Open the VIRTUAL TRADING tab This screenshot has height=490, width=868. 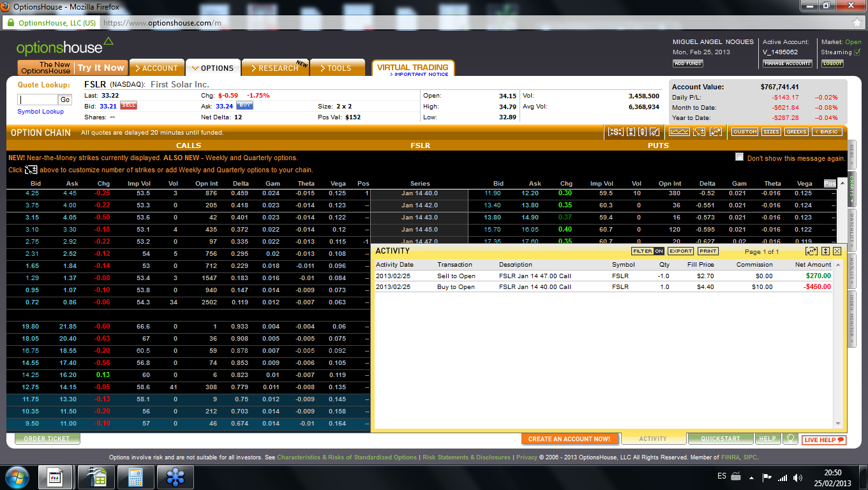[x=412, y=67]
